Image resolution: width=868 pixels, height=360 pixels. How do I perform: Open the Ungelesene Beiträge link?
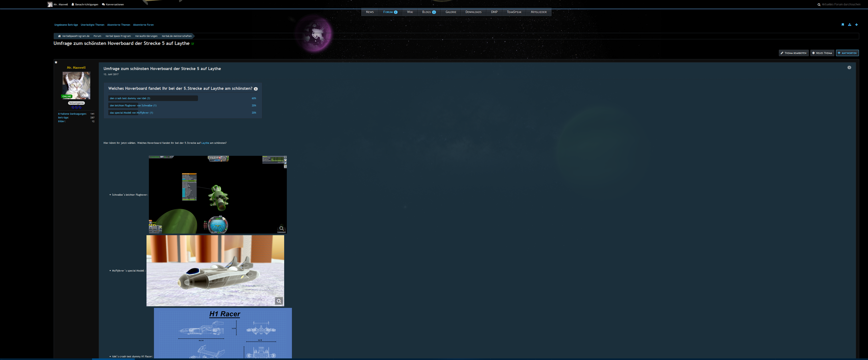pos(66,25)
